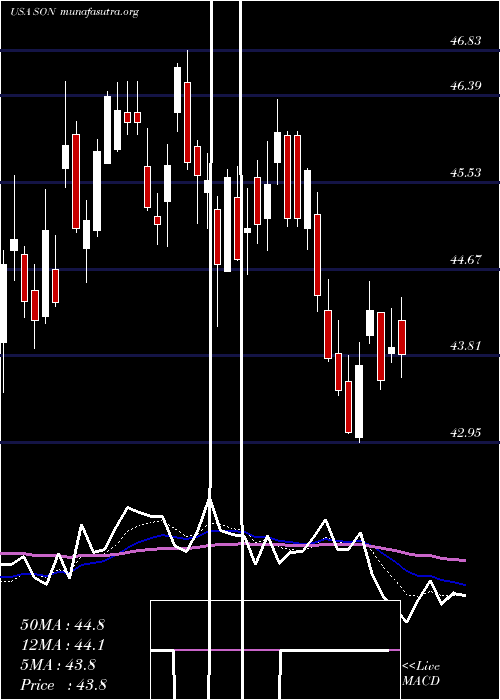Select the 42.95 price level label
Image resolution: width=500 pixels, height=700 pixels.
coord(466,433)
